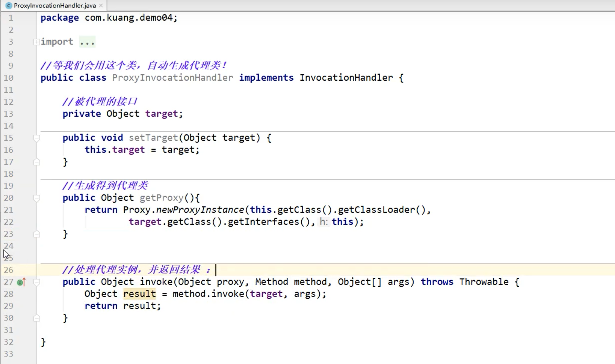The image size is (615, 364).
Task: Select the ProxyInvocationHandler.java editor tab
Action: click(54, 6)
